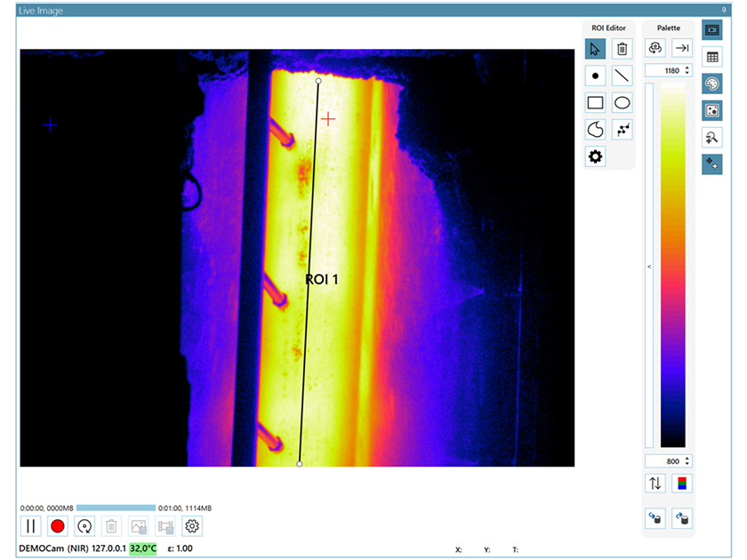Decrease palette lower limit stepper arrow
Screen dimensions: 747x560
[687, 464]
